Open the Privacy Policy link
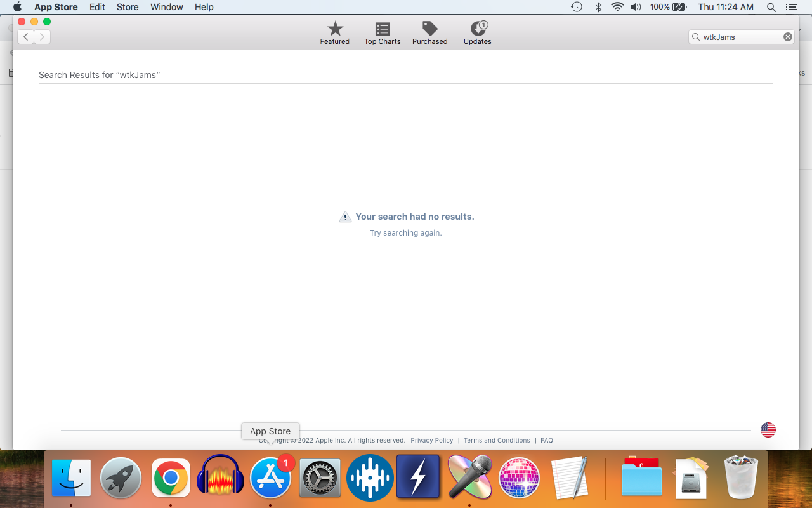The width and height of the screenshot is (812, 508). point(431,441)
